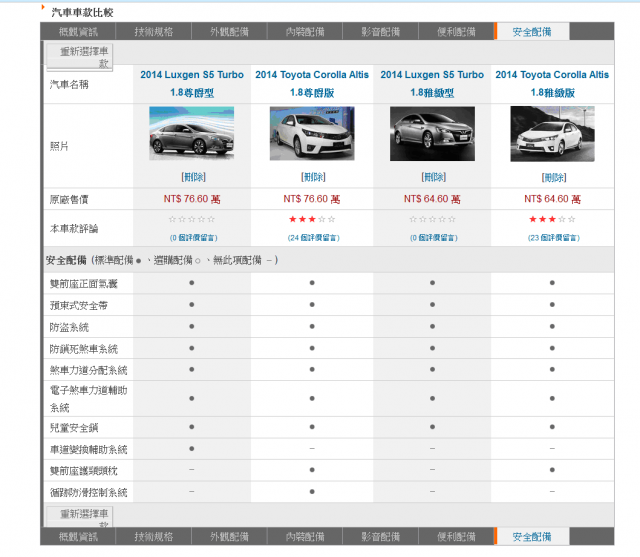Click 汽車車款比較 page heading

click(x=82, y=13)
